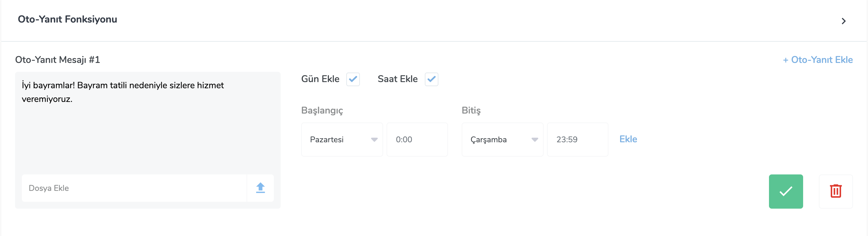Click the 23:59 end time field

[x=577, y=140]
